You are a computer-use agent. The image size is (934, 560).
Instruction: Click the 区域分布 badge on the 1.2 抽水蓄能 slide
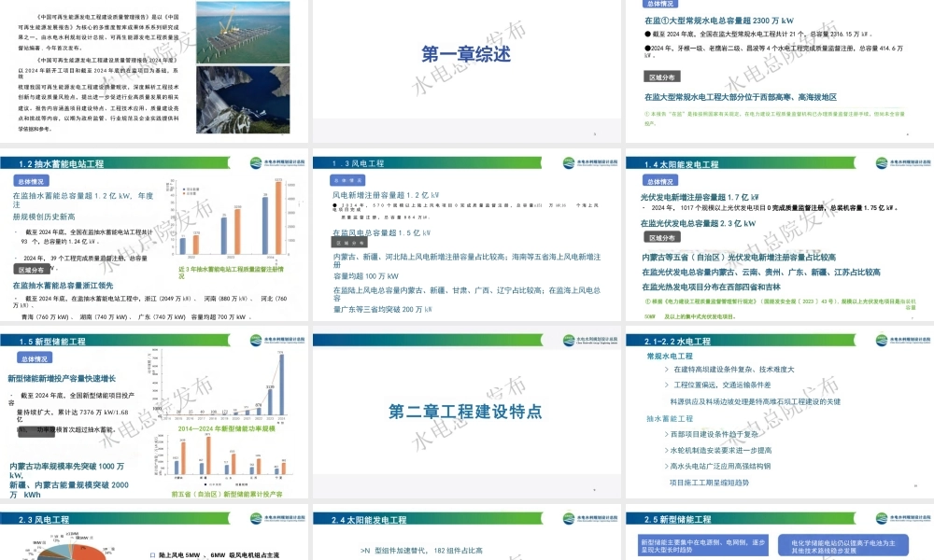pos(31,270)
